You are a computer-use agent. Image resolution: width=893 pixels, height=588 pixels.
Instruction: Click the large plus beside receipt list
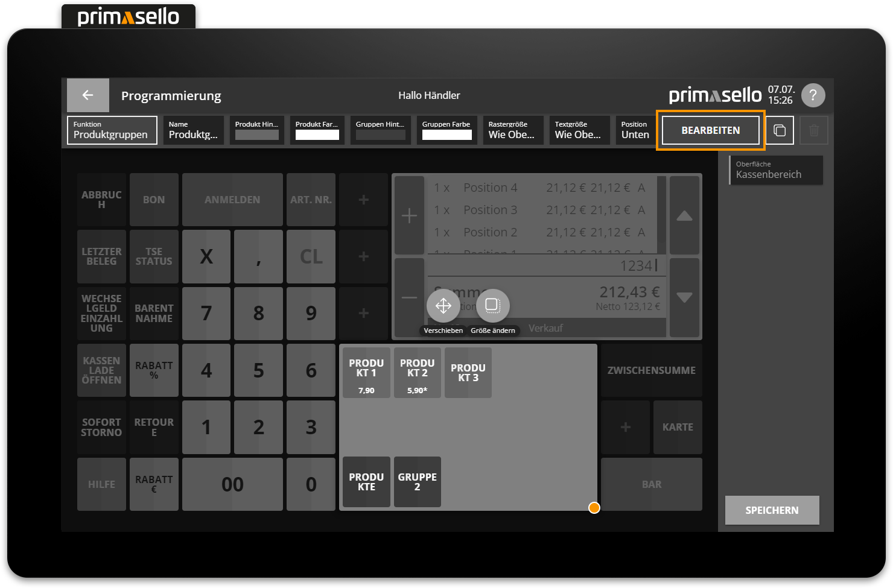click(409, 215)
